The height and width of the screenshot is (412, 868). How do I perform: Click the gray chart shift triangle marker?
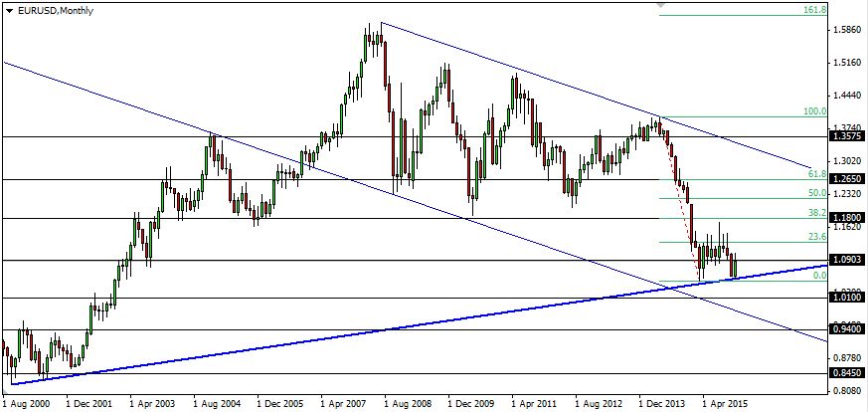pos(658,5)
